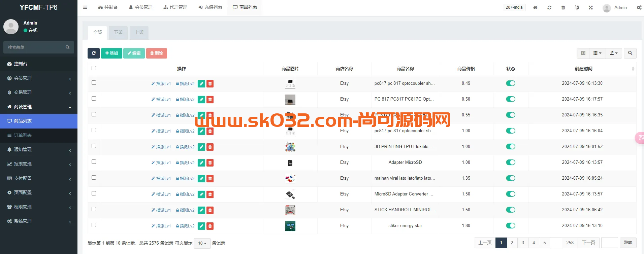Viewport: 644px width, 254px height.
Task: Delete the 0.49 price product row
Action: pyautogui.click(x=210, y=84)
